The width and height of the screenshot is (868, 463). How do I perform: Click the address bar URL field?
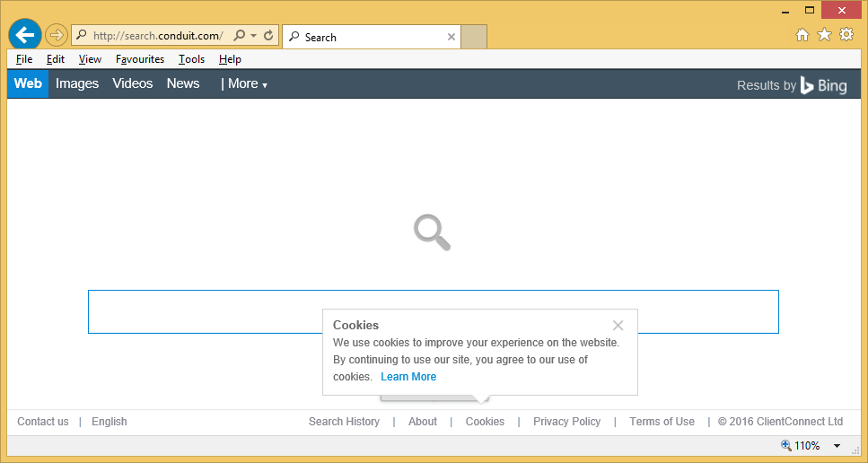(158, 36)
